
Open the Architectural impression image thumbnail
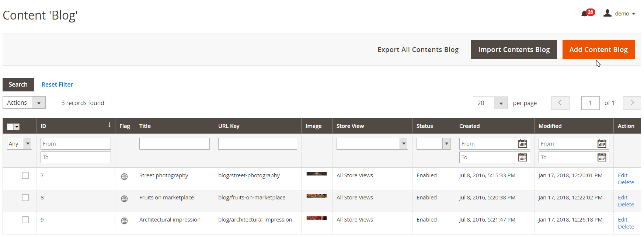coord(317,218)
